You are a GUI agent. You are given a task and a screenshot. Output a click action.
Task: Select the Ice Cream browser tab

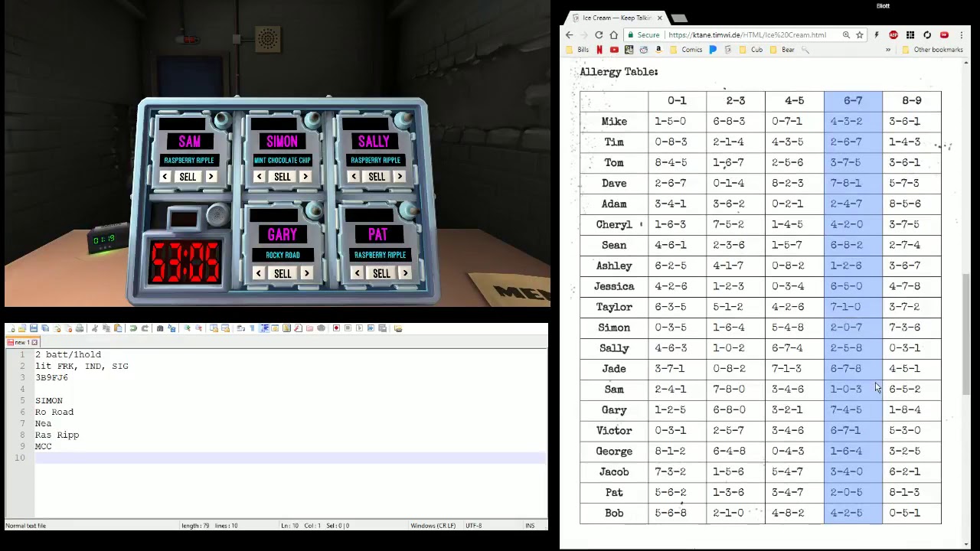pos(616,18)
